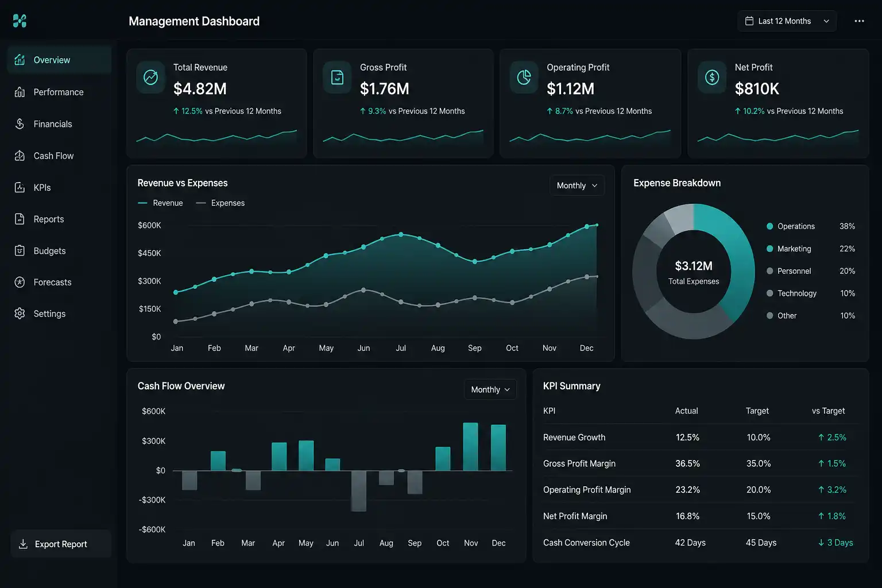Click the Export Report download icon
882x588 pixels.
(23, 544)
